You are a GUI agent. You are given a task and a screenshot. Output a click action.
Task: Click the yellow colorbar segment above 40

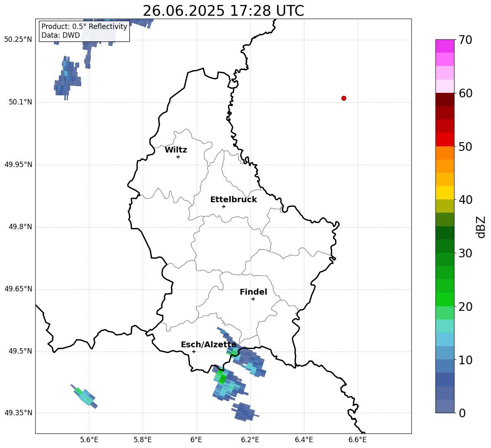point(445,193)
